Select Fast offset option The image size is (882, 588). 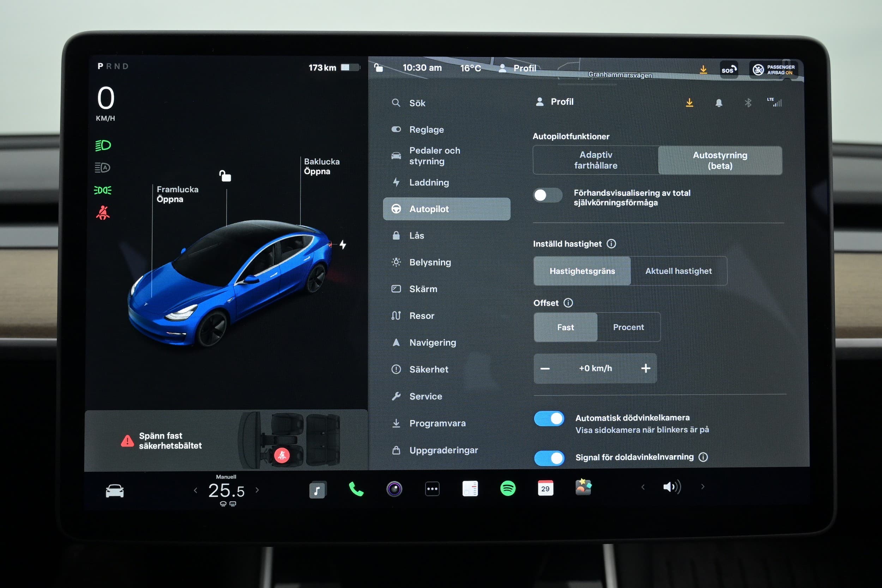pyautogui.click(x=566, y=327)
